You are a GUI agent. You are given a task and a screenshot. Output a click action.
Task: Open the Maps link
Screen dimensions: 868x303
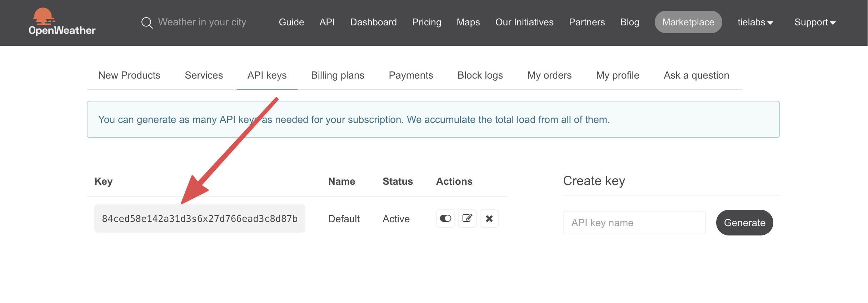[x=468, y=22]
